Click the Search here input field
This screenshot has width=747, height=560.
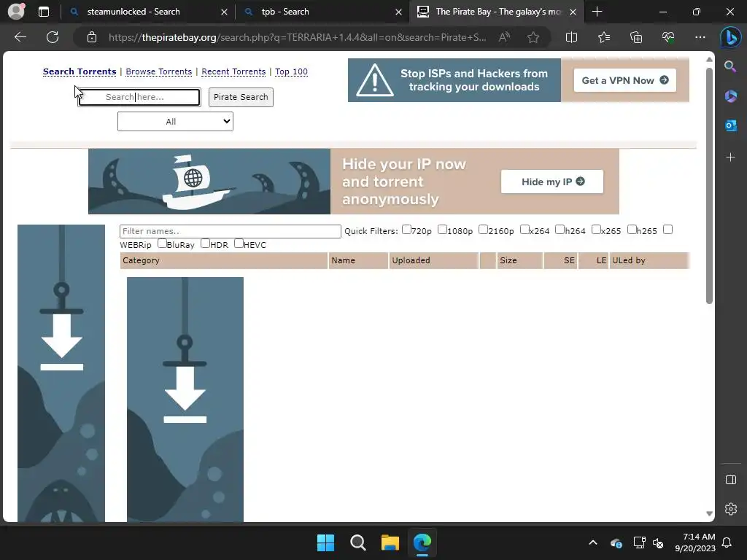(139, 97)
